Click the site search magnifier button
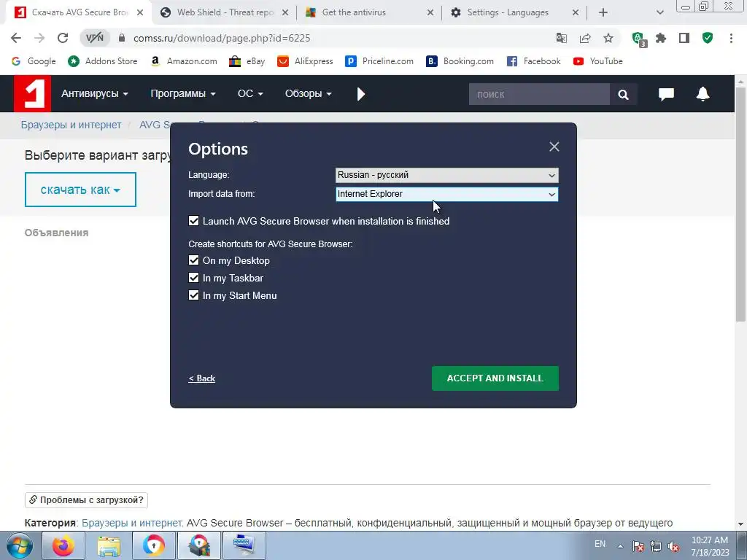 (623, 94)
